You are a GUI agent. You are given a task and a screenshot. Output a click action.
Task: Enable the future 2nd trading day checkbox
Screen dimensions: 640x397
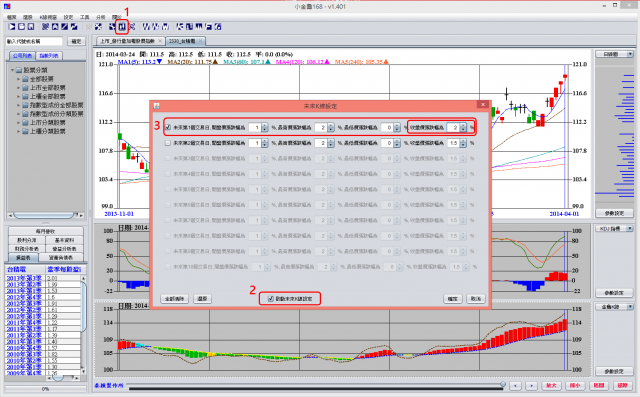coord(168,143)
